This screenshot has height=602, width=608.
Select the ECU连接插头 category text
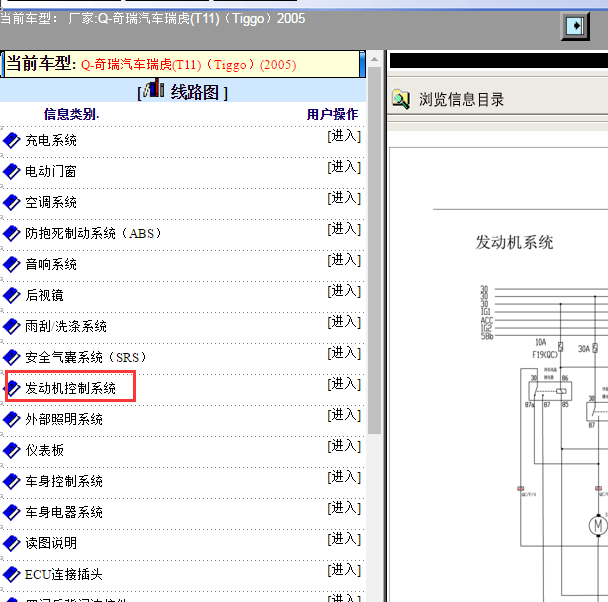coord(64,574)
